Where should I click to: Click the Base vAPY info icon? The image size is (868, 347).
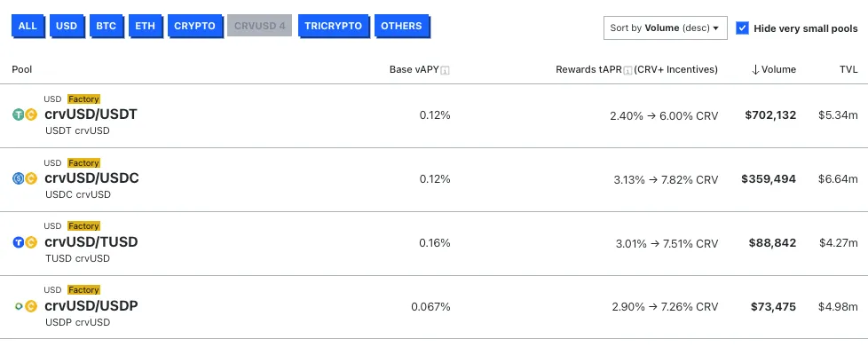pyautogui.click(x=445, y=70)
